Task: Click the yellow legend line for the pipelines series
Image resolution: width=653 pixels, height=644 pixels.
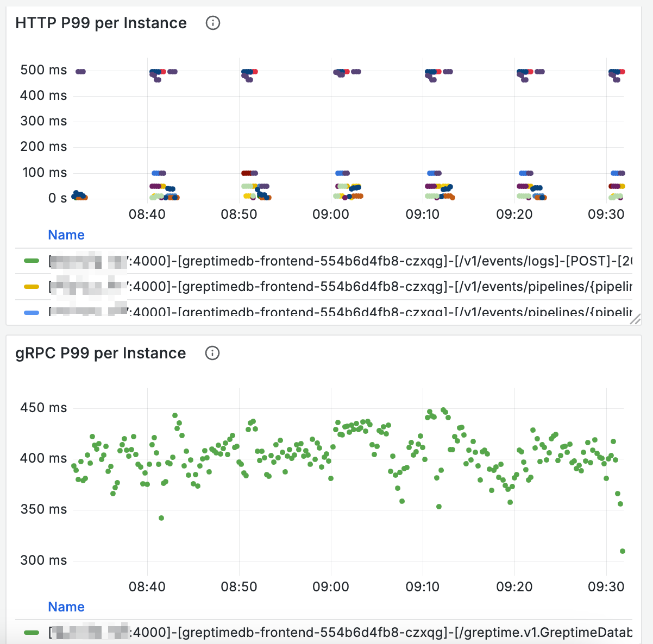Action: pyautogui.click(x=32, y=287)
